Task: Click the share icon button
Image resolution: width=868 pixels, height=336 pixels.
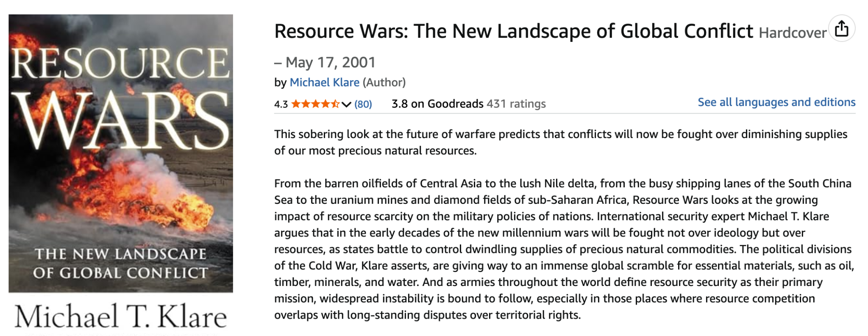Action: [x=841, y=29]
